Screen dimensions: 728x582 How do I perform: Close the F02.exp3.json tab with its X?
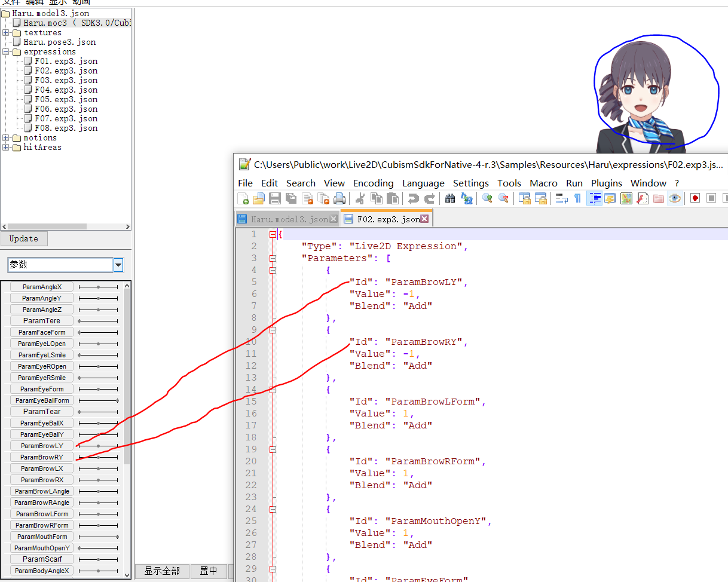tap(424, 219)
